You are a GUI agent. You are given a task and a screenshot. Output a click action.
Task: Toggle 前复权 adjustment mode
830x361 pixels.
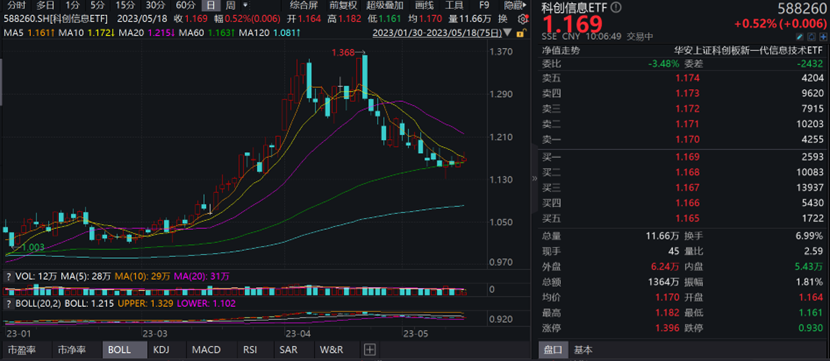(343, 6)
